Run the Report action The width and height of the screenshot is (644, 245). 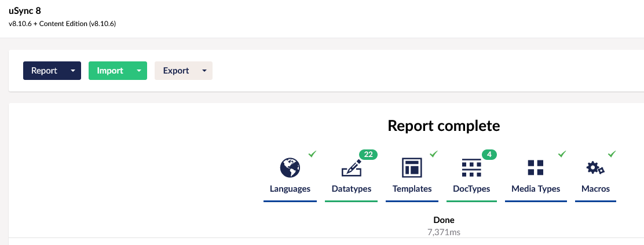pos(45,71)
